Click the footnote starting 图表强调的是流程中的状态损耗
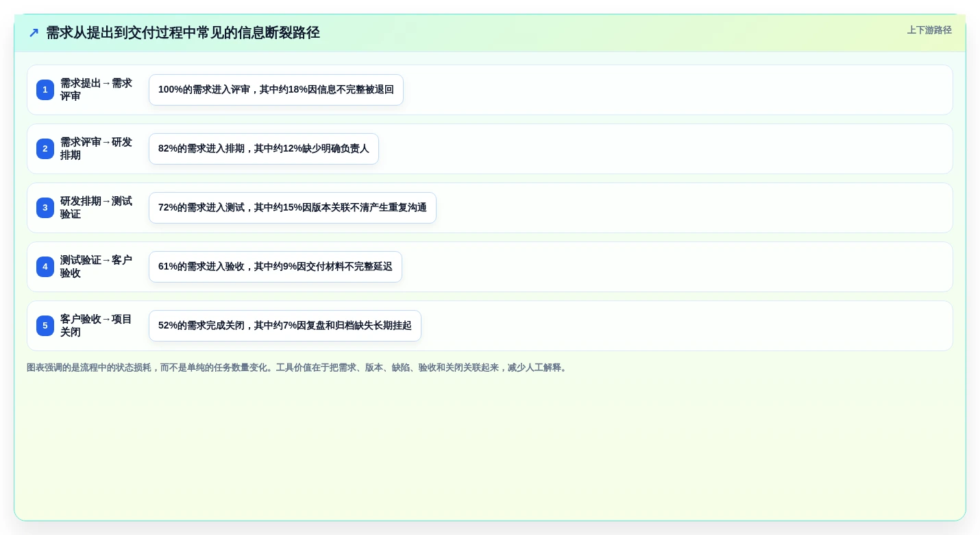 (298, 368)
